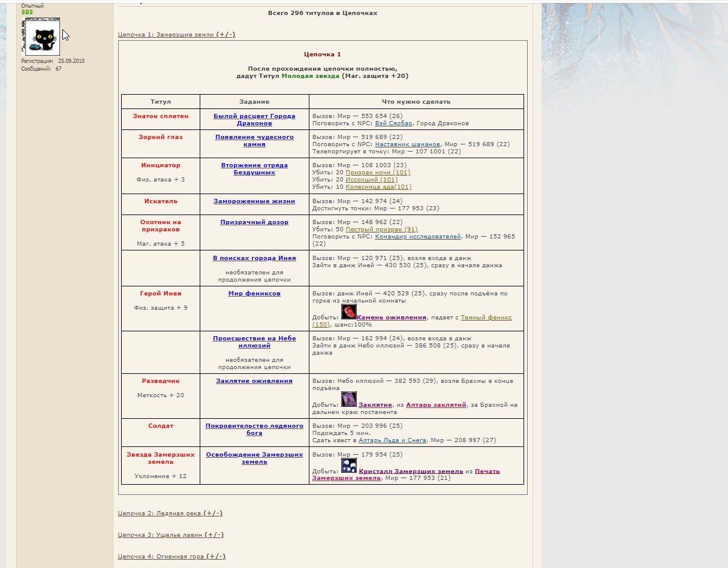Click the red Камень оживления item icon
Image resolution: width=728 pixels, height=568 pixels.
click(348, 312)
